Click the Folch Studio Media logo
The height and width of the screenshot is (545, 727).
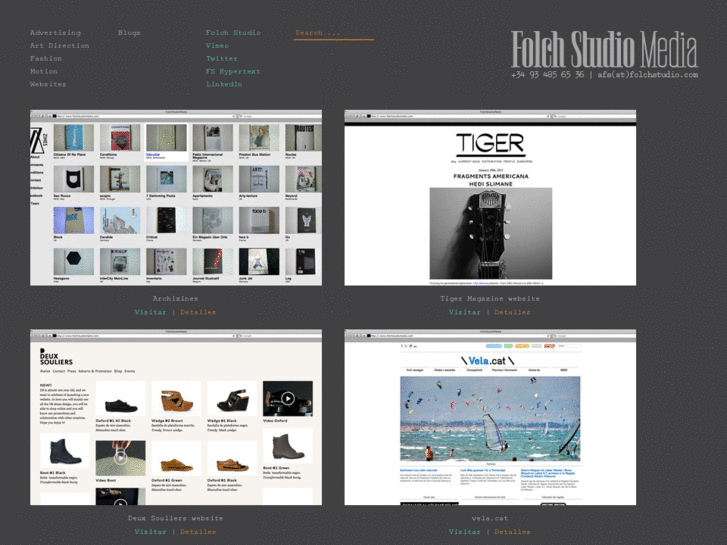[x=604, y=49]
